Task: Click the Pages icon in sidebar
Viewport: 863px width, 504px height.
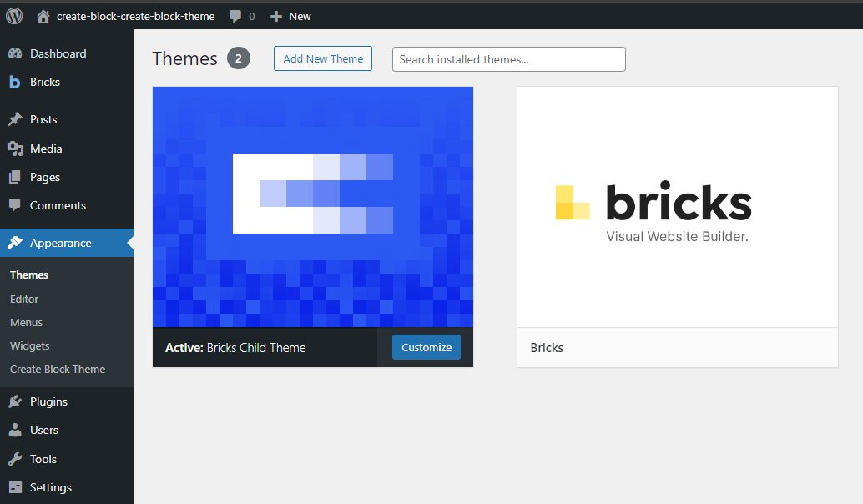Action: (x=15, y=177)
